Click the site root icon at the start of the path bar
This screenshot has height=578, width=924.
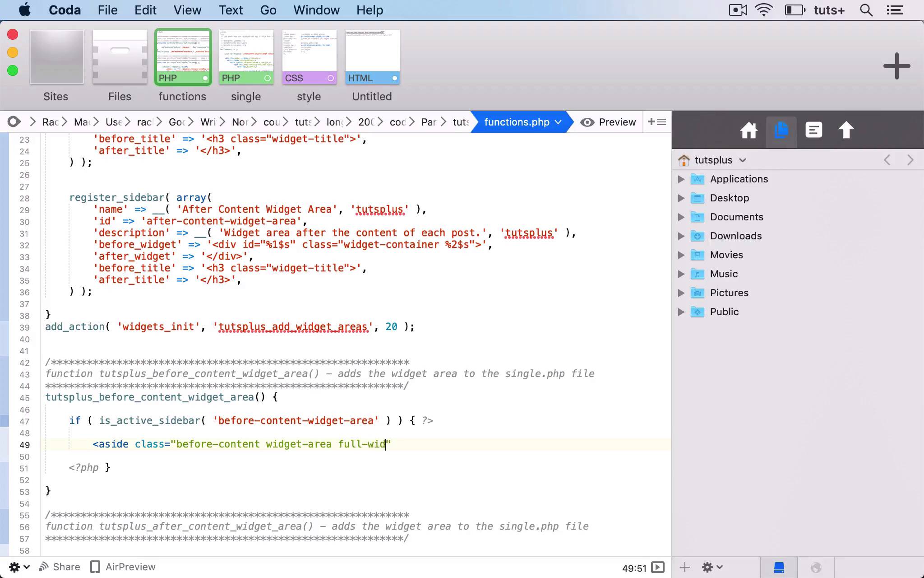coord(14,121)
